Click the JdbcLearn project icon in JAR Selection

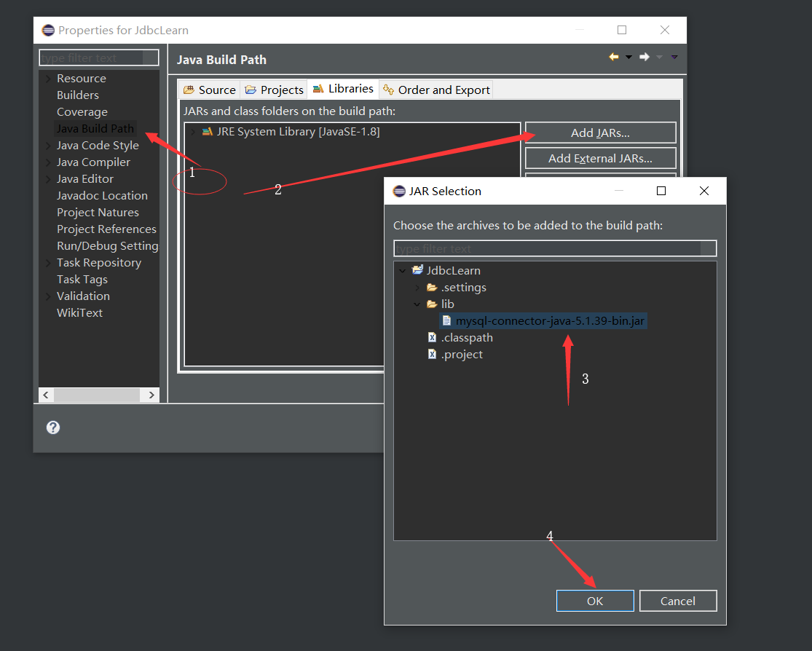(417, 270)
